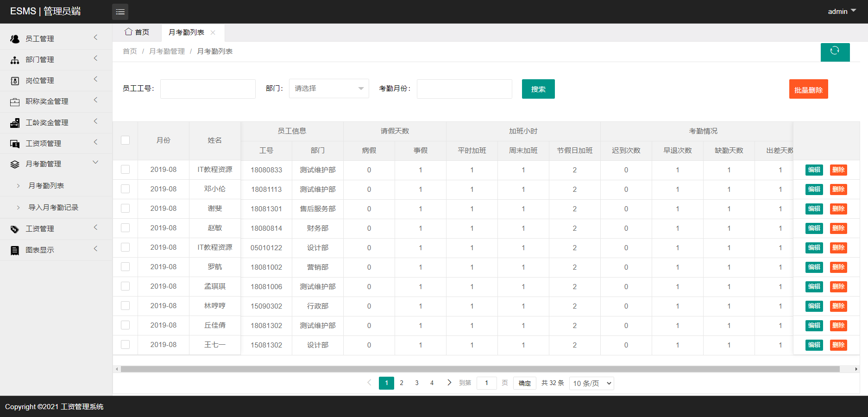
Task: Expand the 工资管理 sidebar chevron
Action: pyautogui.click(x=96, y=227)
